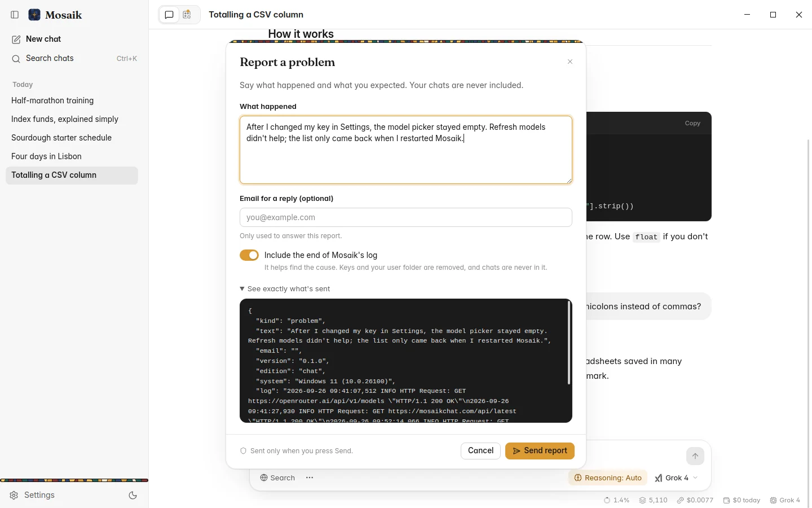Open the Index funds, explained simply chat
The height and width of the screenshot is (508, 812).
[72, 119]
